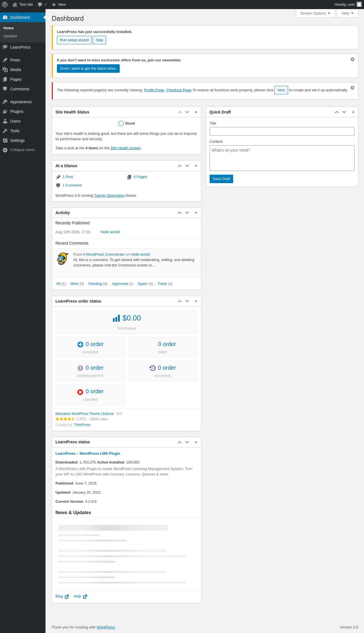Click the New plus icon in admin bar

tap(54, 5)
